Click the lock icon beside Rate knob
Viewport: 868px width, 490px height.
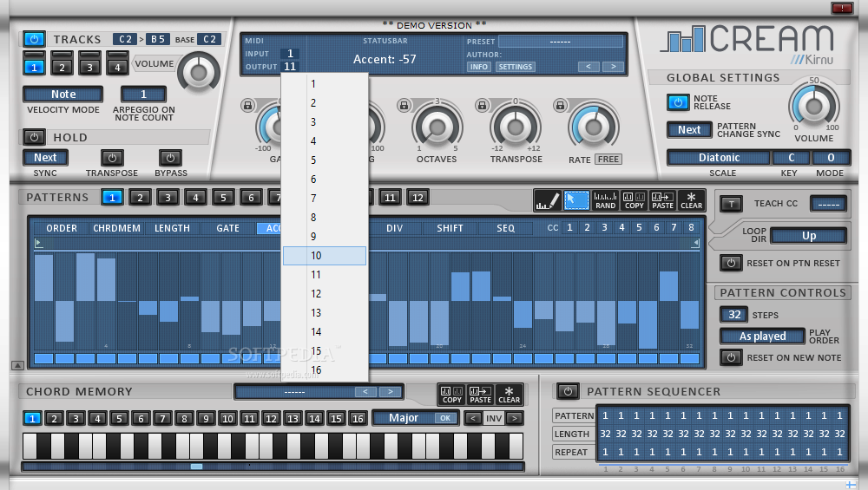[560, 105]
